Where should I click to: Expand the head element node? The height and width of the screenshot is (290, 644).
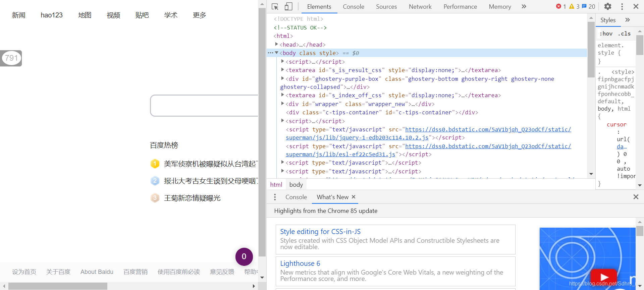coord(276,44)
